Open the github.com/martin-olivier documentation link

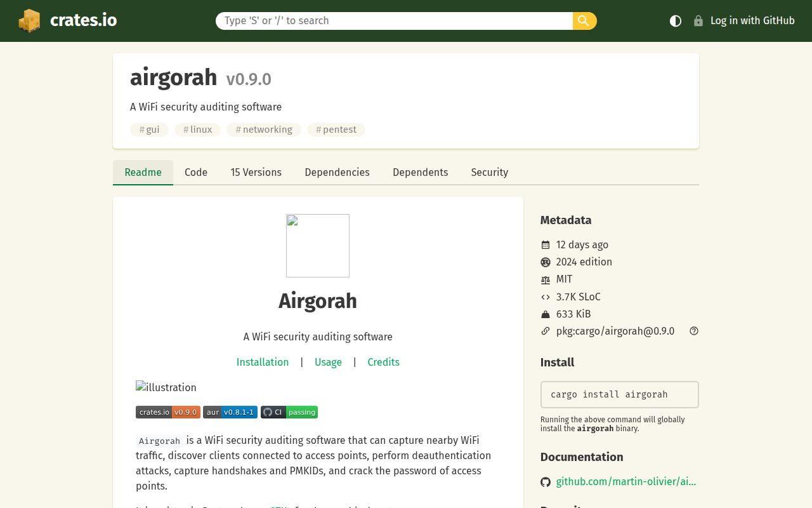pos(626,482)
